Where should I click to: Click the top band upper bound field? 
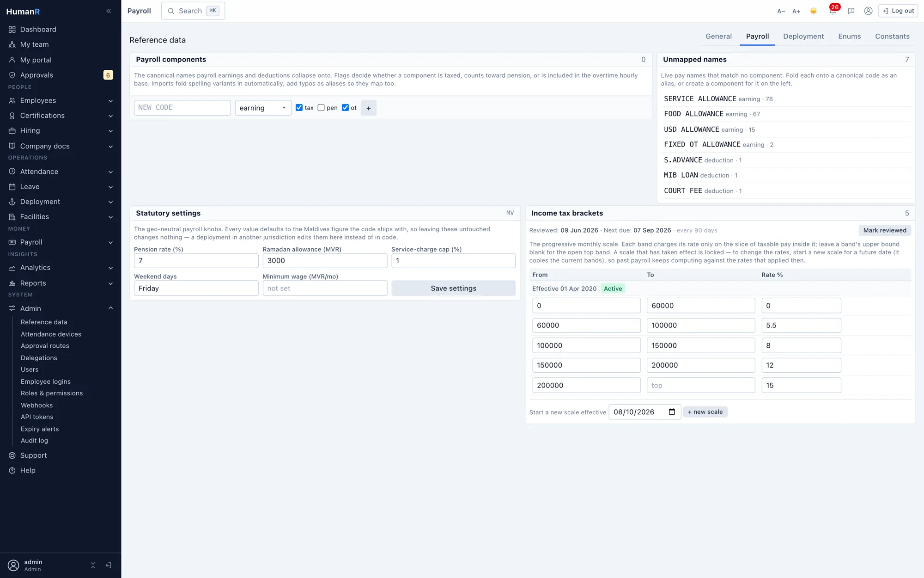point(701,386)
